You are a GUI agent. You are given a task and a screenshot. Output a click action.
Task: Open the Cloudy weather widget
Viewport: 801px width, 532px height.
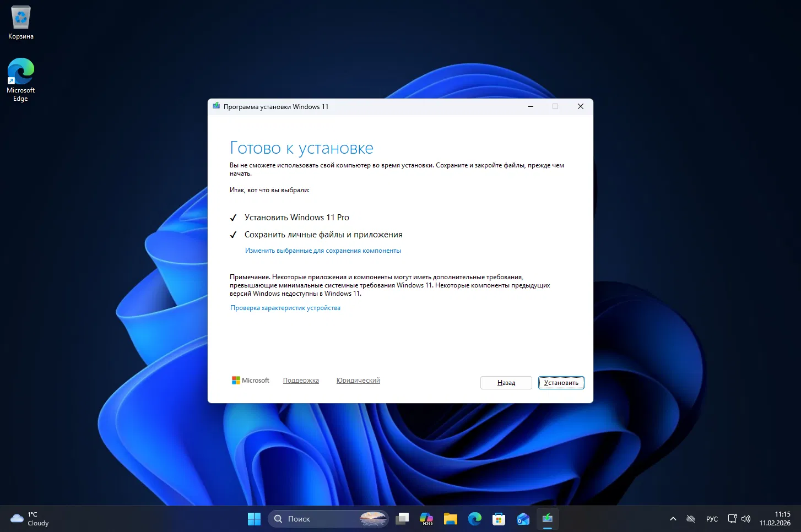click(x=30, y=519)
